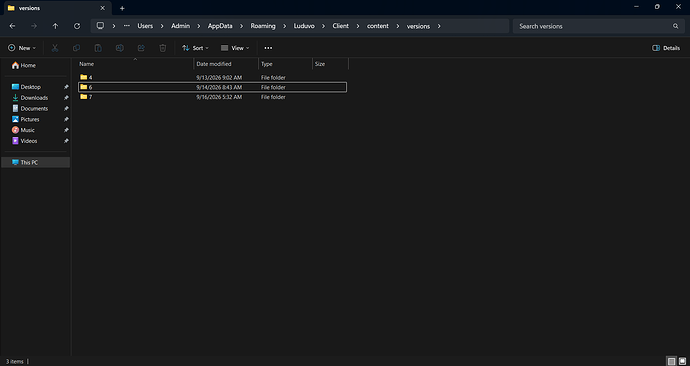690x366 pixels.
Task: Sort by Date modified column header
Action: coord(226,64)
